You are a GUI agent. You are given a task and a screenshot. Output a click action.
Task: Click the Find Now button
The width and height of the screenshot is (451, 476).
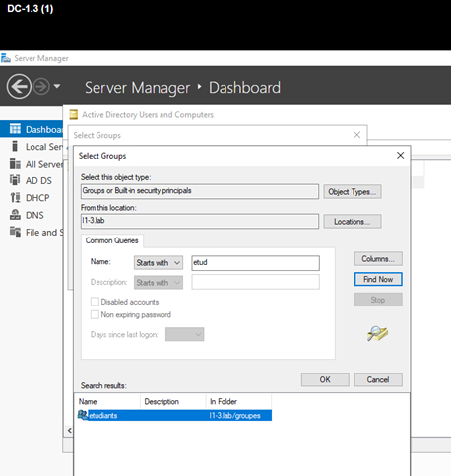(378, 279)
